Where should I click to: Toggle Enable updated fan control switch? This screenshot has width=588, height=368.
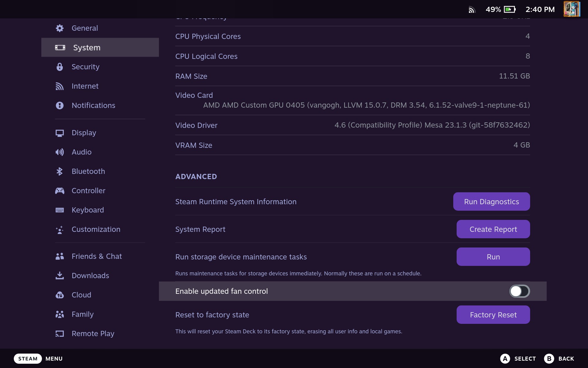click(519, 291)
